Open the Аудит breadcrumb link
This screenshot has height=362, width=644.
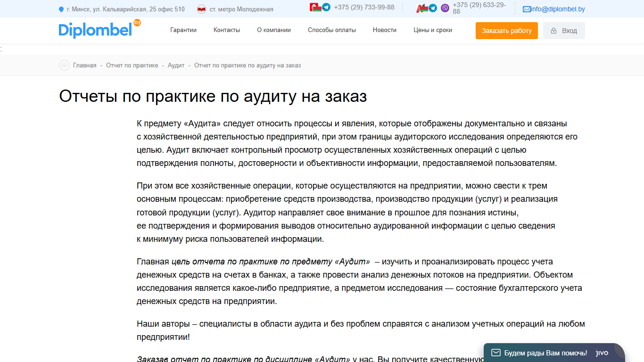176,66
